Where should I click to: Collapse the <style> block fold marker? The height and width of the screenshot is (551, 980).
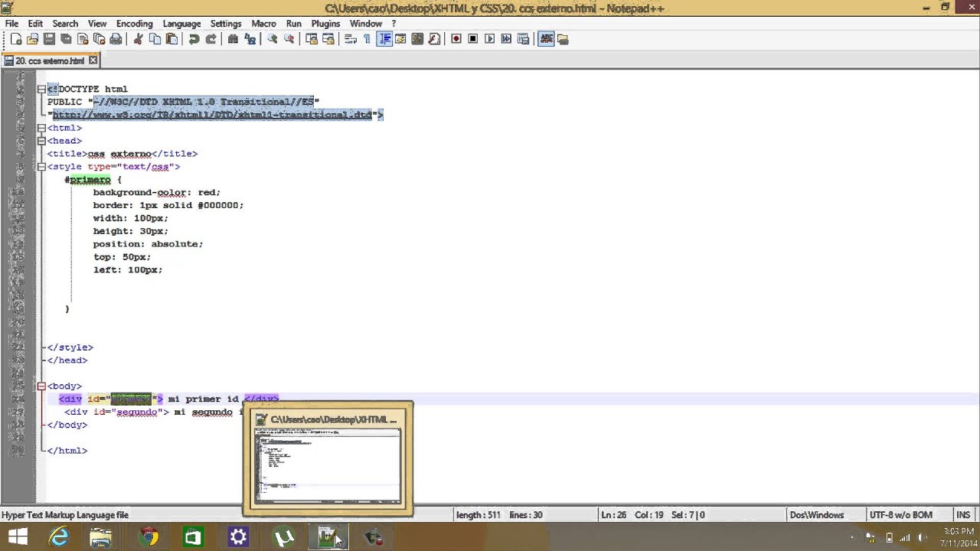click(41, 167)
